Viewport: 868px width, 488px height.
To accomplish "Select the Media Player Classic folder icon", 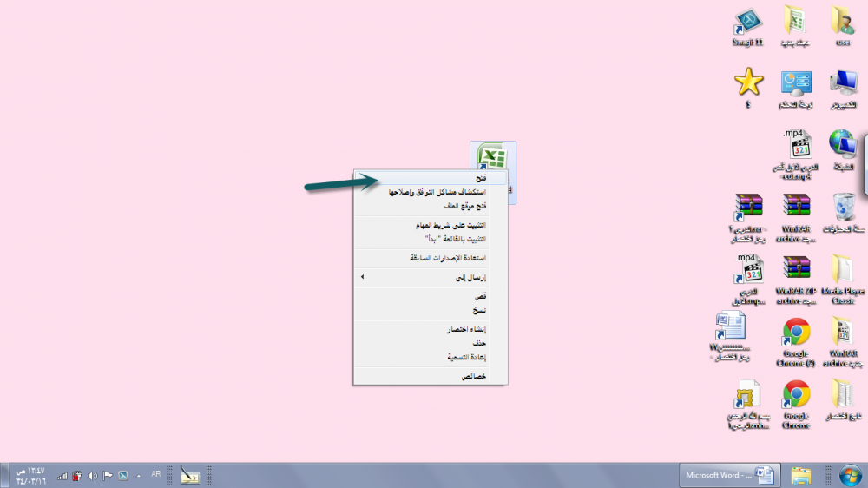I will 843,271.
